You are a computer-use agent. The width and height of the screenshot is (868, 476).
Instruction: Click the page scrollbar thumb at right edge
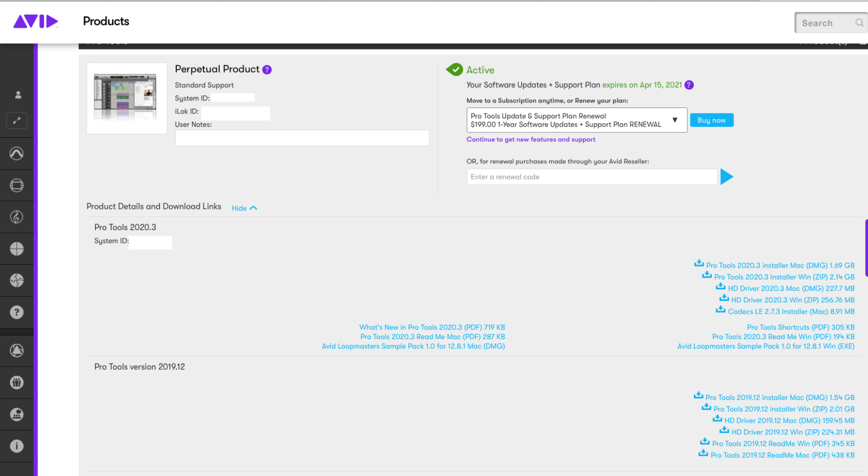[866, 248]
